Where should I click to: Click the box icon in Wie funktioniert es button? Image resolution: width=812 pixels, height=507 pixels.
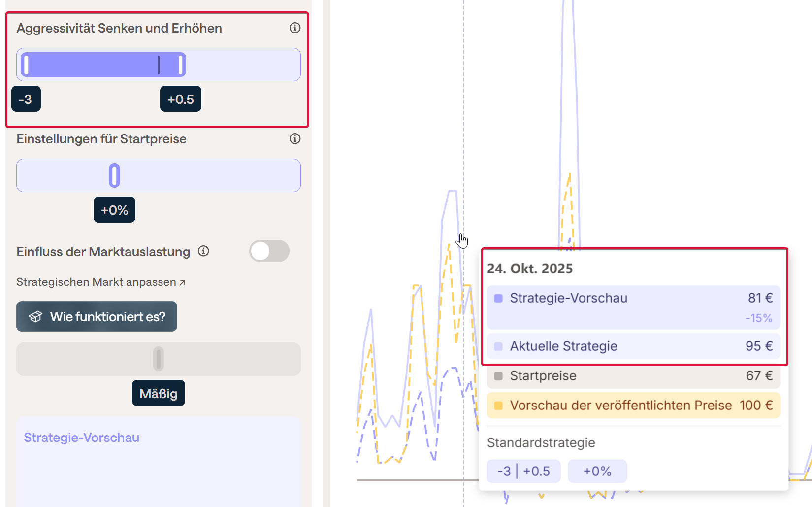[35, 317]
